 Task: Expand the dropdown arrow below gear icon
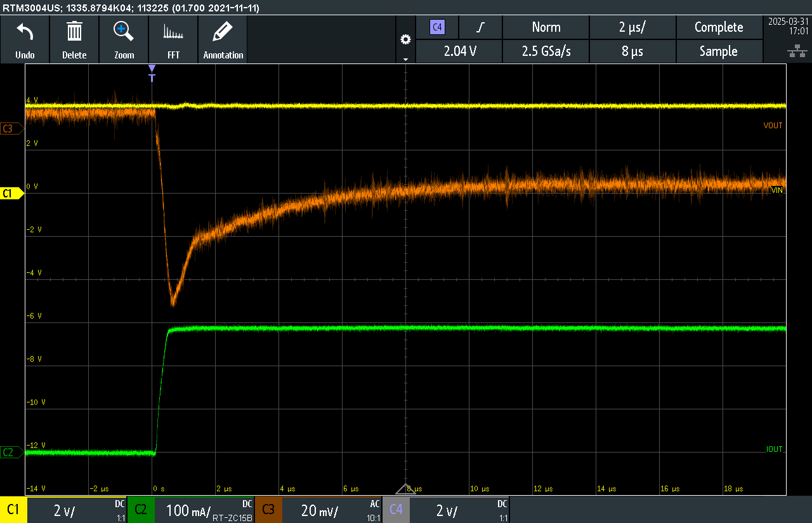405,59
